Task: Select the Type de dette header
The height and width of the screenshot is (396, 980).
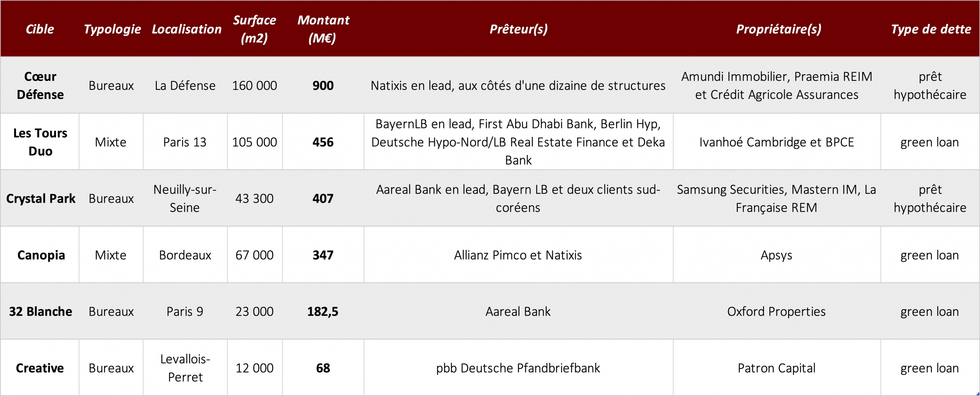Action: (x=931, y=29)
